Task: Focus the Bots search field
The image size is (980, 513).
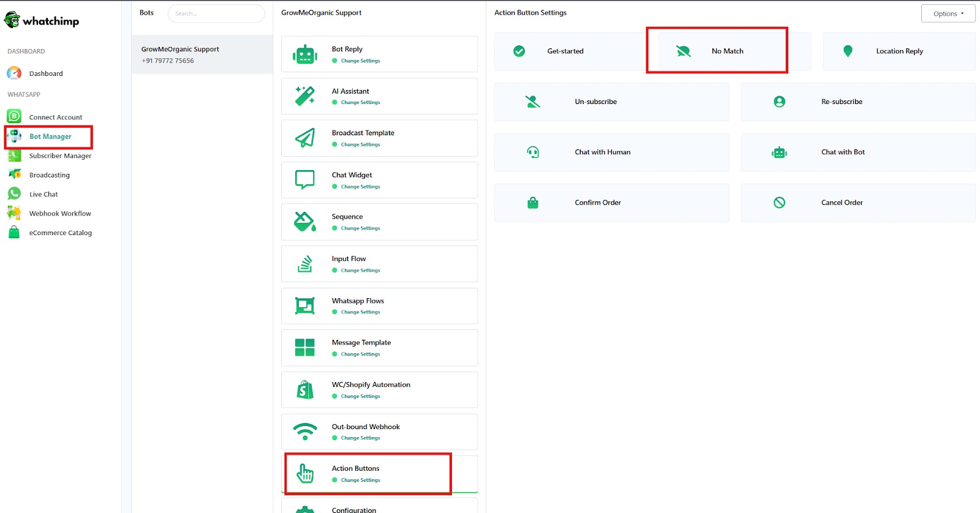Action: [216, 13]
